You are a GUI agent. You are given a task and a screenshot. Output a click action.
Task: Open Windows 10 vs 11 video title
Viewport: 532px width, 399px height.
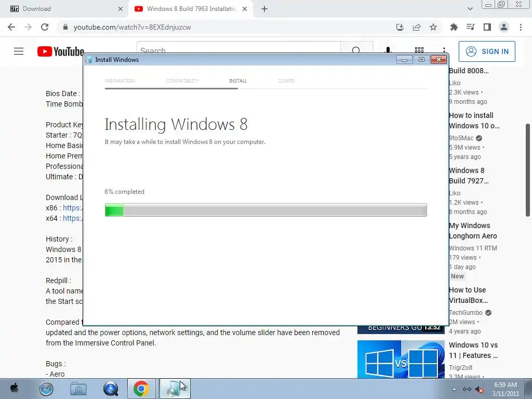pyautogui.click(x=473, y=350)
